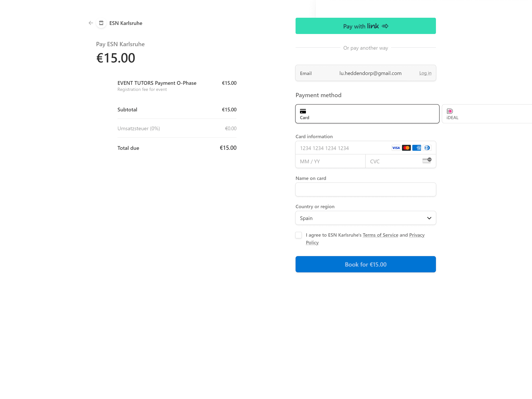Click the iDEAL logo icon
This screenshot has height=399, width=532.
coord(449,111)
